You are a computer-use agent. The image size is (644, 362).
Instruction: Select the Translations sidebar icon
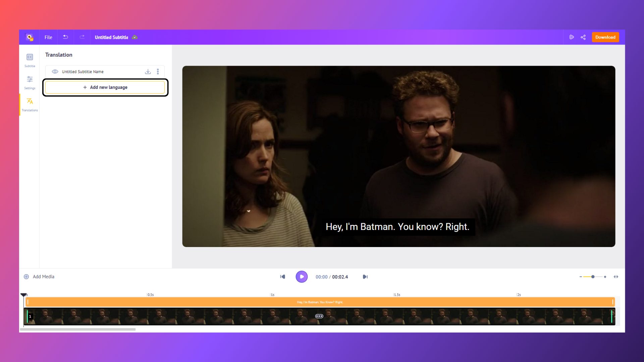[x=30, y=102]
